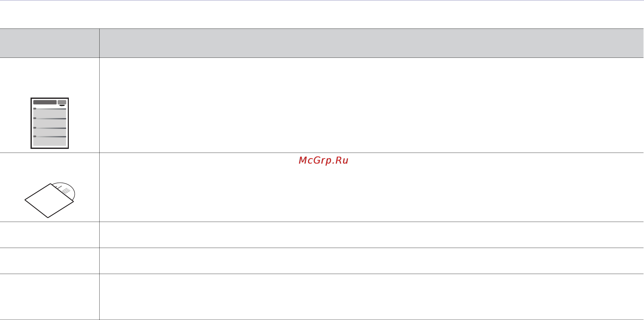Click the first section marker in document illustration
The height and width of the screenshot is (320, 644).
tap(35, 109)
